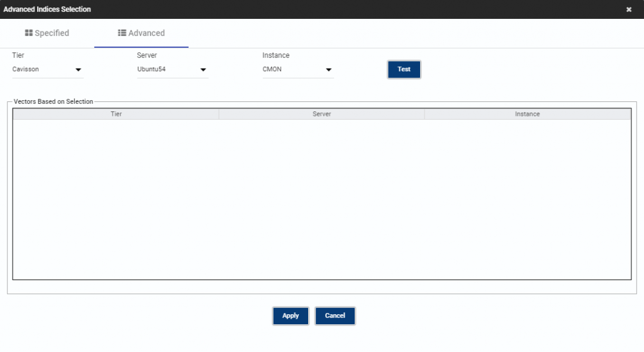Cancel the indices selection
Image resolution: width=644 pixels, height=352 pixels.
tap(335, 315)
